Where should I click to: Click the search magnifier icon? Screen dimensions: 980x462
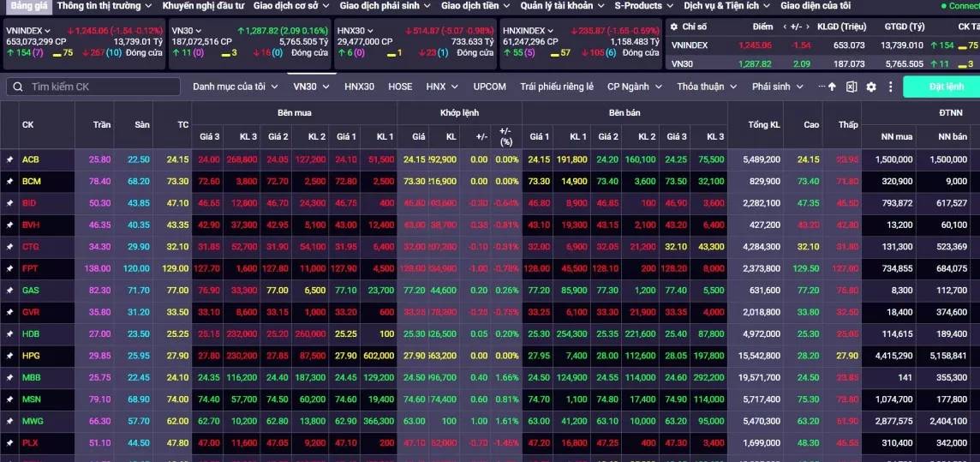18,87
